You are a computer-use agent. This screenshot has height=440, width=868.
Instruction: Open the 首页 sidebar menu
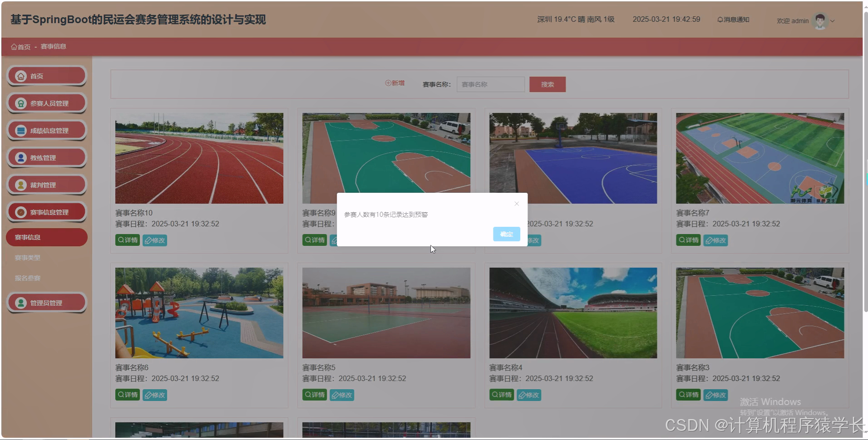tap(47, 76)
